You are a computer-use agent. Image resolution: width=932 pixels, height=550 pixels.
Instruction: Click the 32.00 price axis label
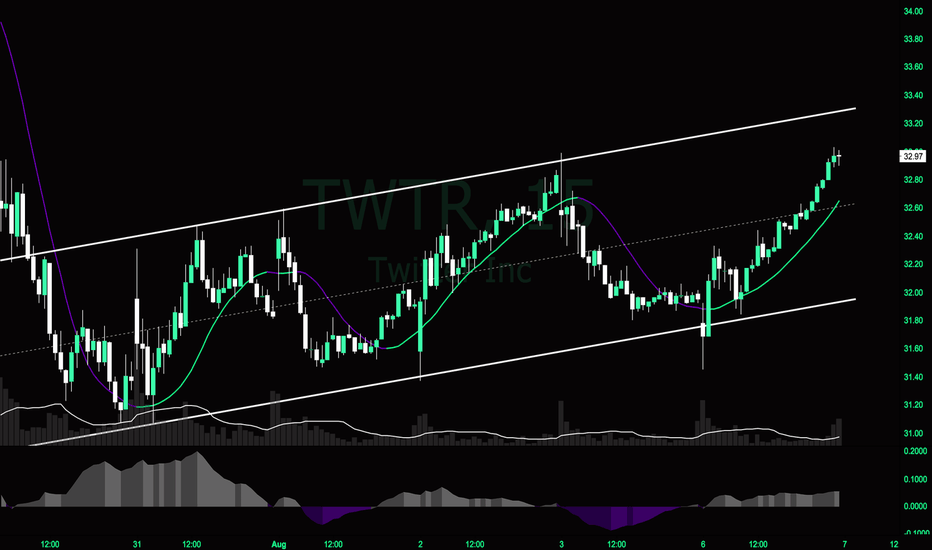coord(913,293)
